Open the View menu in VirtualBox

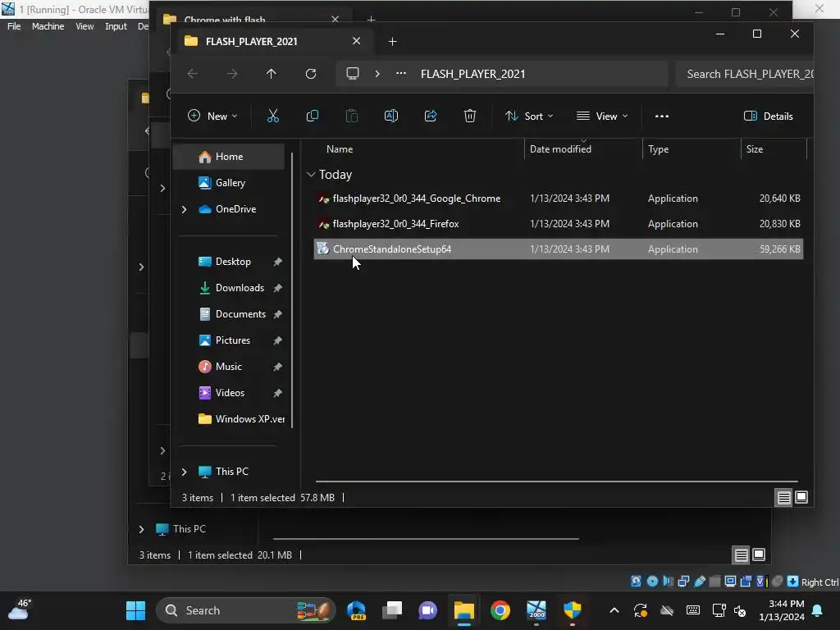[84, 26]
